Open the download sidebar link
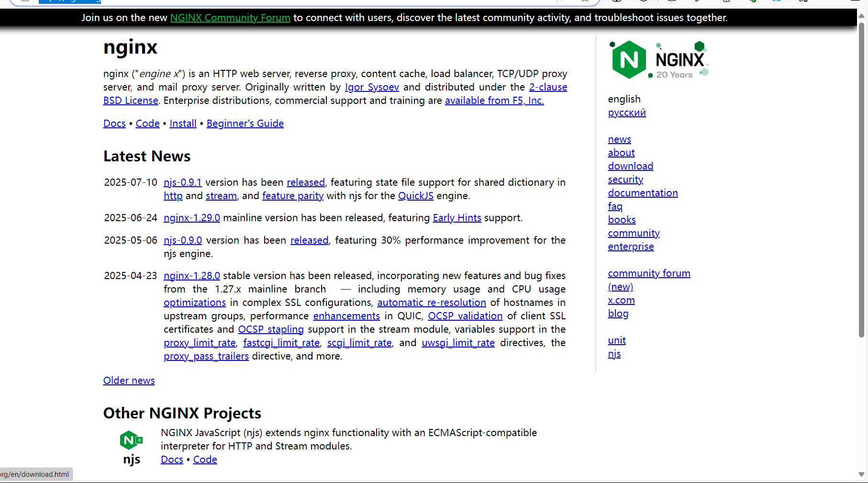This screenshot has height=483, width=868. (631, 166)
